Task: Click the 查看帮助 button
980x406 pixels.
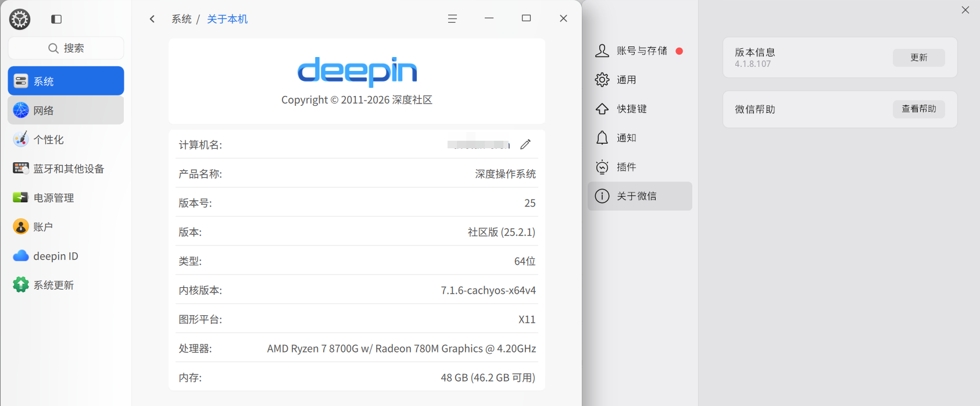Action: (918, 109)
